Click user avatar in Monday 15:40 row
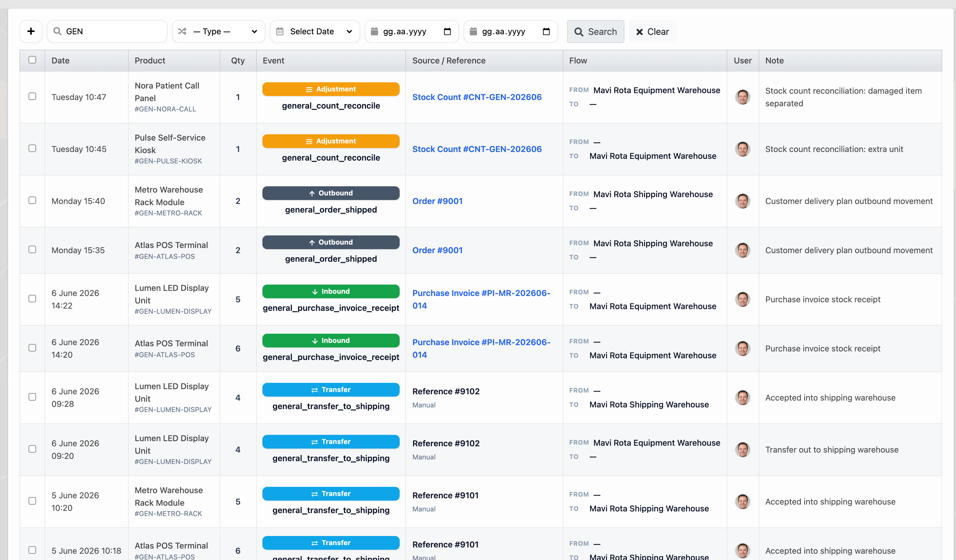 click(742, 201)
